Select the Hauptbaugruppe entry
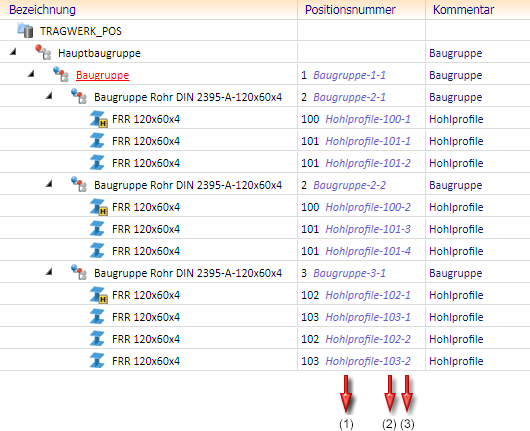530x431 pixels. (x=99, y=53)
